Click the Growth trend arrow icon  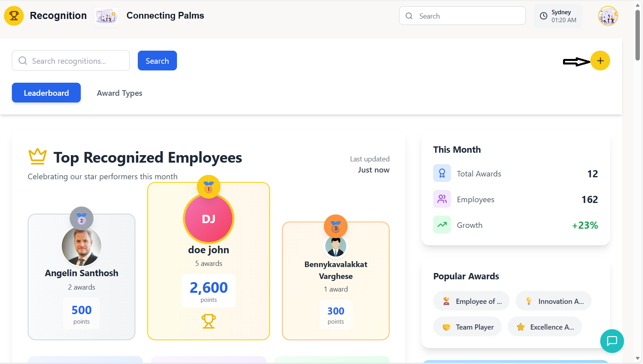(x=442, y=225)
